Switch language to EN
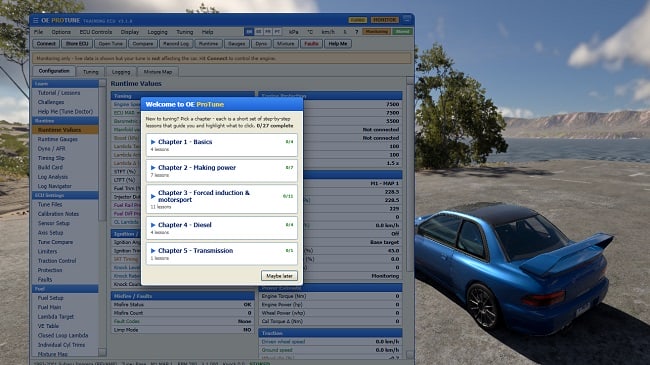 coord(249,32)
